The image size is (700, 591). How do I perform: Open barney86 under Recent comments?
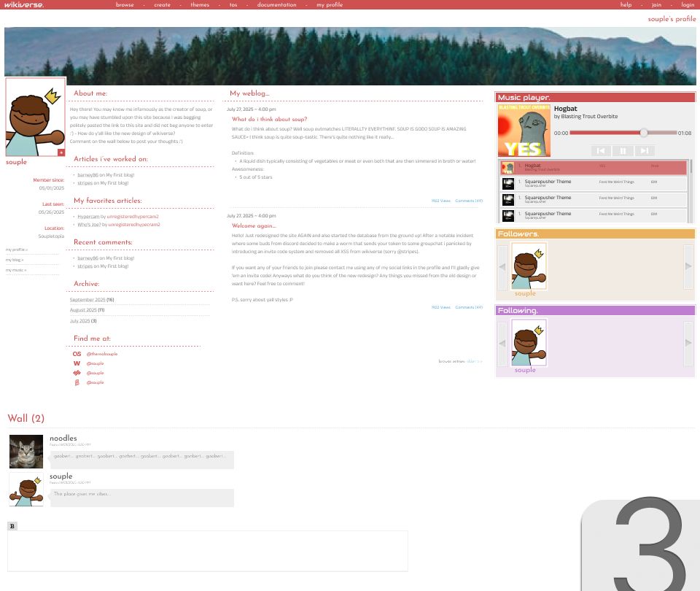(x=87, y=258)
